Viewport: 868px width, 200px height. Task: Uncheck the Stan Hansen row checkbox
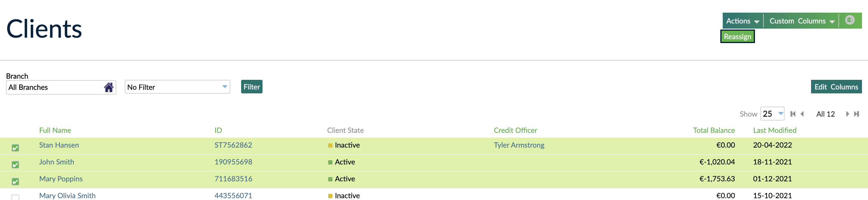click(x=15, y=148)
